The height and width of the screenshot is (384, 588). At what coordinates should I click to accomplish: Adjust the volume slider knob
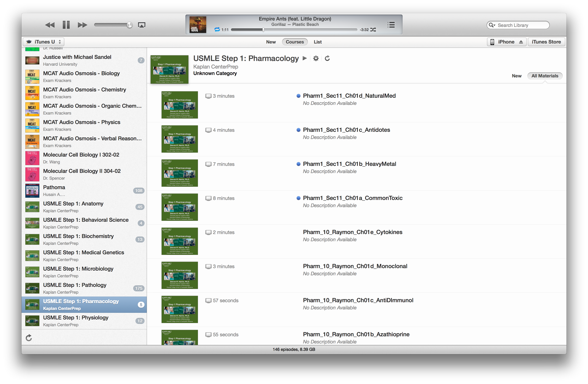point(129,25)
